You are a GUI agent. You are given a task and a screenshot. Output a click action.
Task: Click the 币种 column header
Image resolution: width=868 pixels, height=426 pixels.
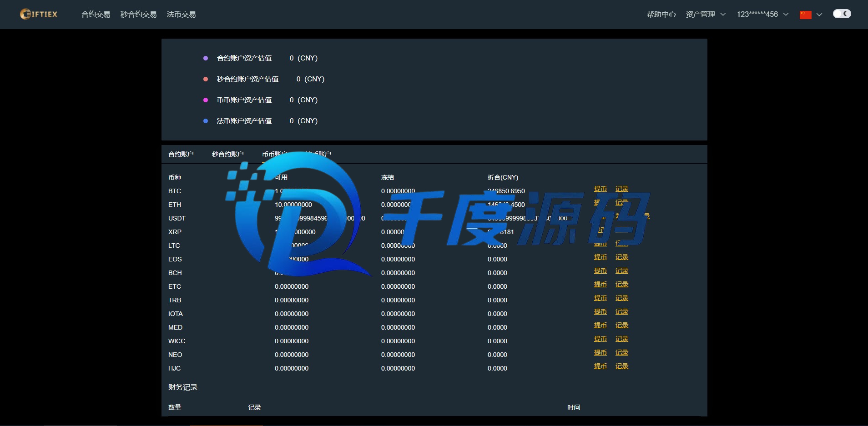point(175,177)
